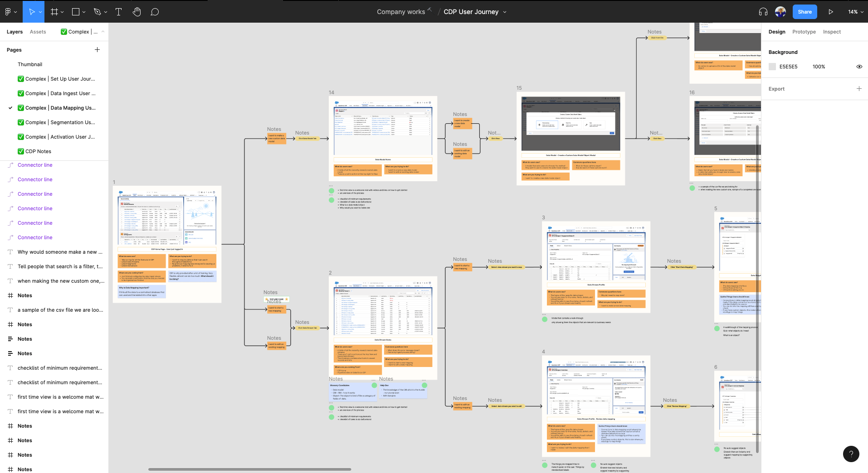Add a new page with plus icon
The image size is (868, 473).
coord(97,50)
